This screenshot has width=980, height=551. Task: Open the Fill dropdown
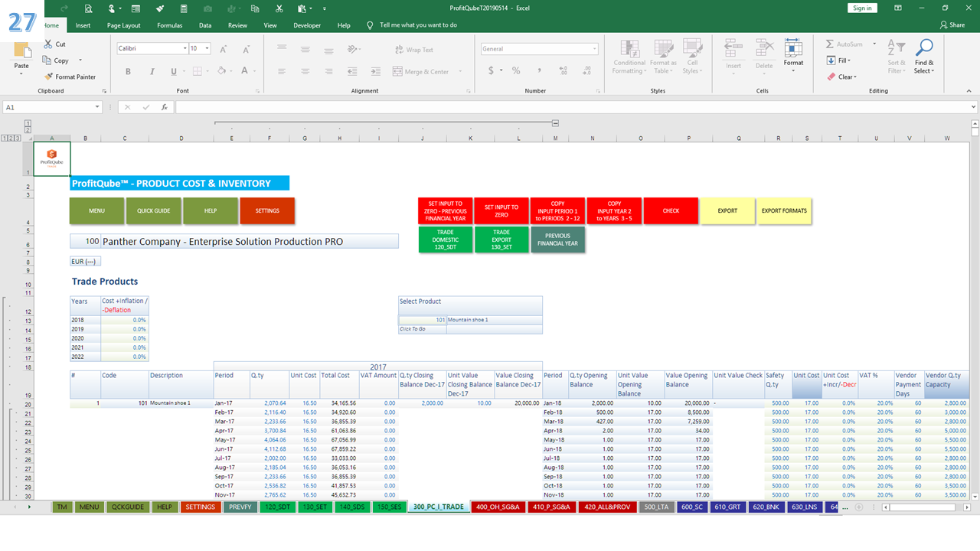click(839, 60)
